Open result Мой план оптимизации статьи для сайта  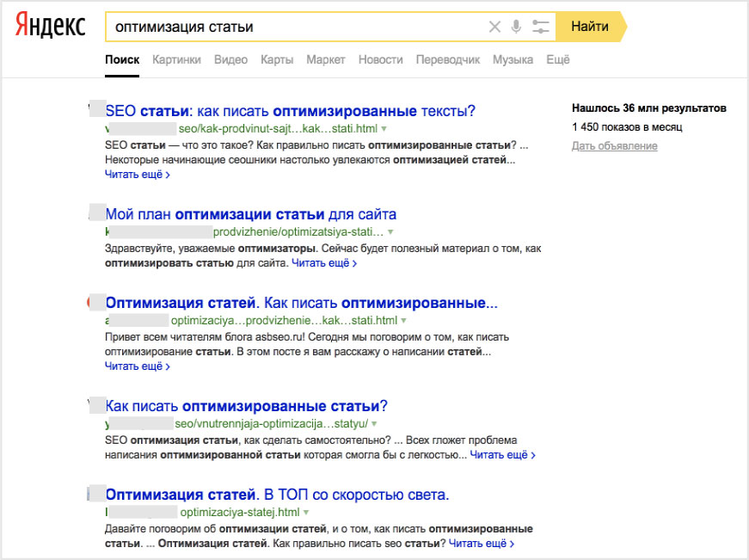coord(251,214)
